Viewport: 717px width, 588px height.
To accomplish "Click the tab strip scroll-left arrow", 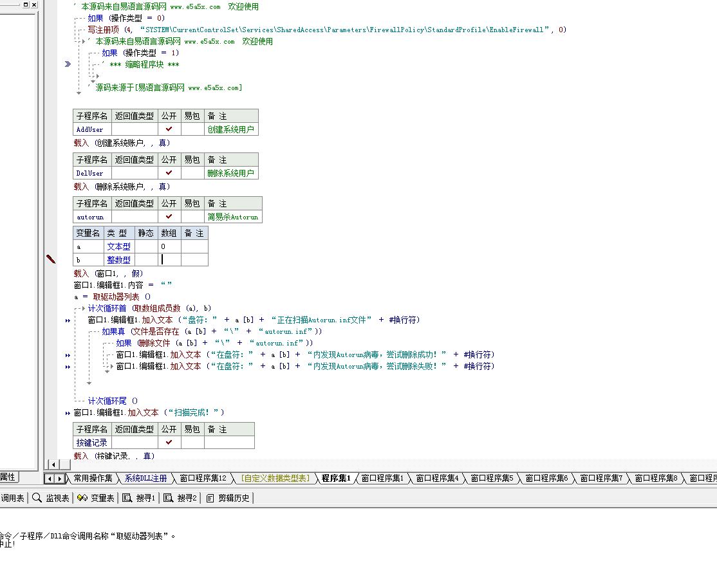I will coord(50,479).
